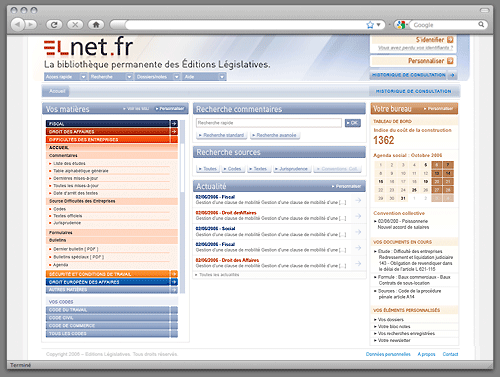This screenshot has width=500, height=377.
Task: Click arrow on Droit européen des affaires
Action: [174, 282]
